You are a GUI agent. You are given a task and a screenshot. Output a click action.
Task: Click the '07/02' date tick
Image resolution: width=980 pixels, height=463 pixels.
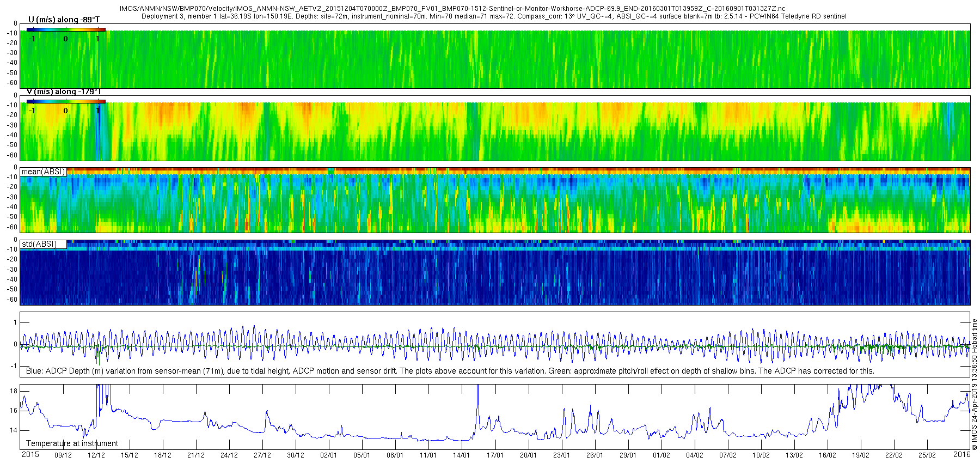tap(728, 455)
